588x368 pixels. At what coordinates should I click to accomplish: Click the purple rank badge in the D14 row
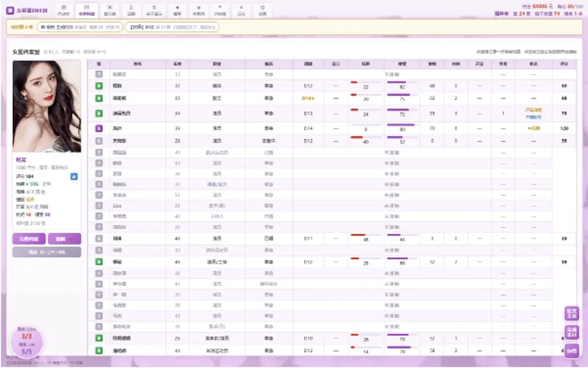point(99,129)
